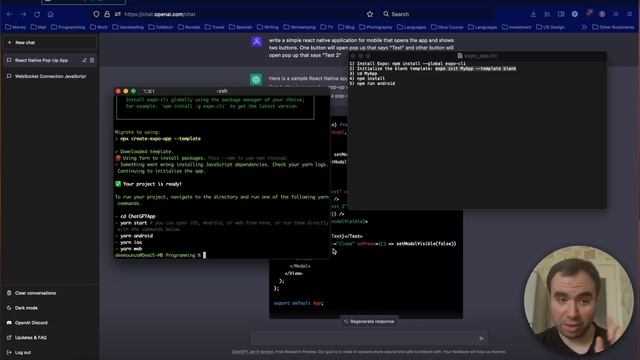Click the ChatGPT avatar beside the response
Viewport: 640px width, 360px height.
click(x=256, y=79)
